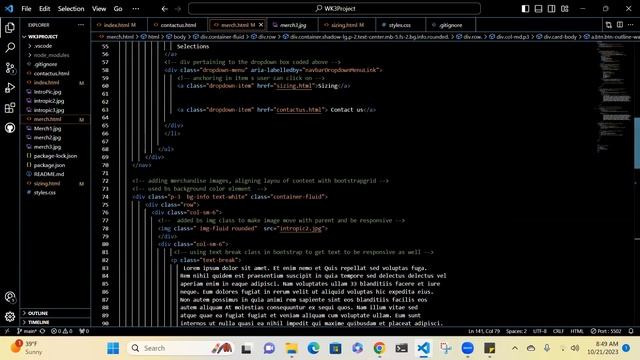This screenshot has height=360, width=640.
Task: Open Changes compare icon in editor actions
Action: tap(609, 25)
